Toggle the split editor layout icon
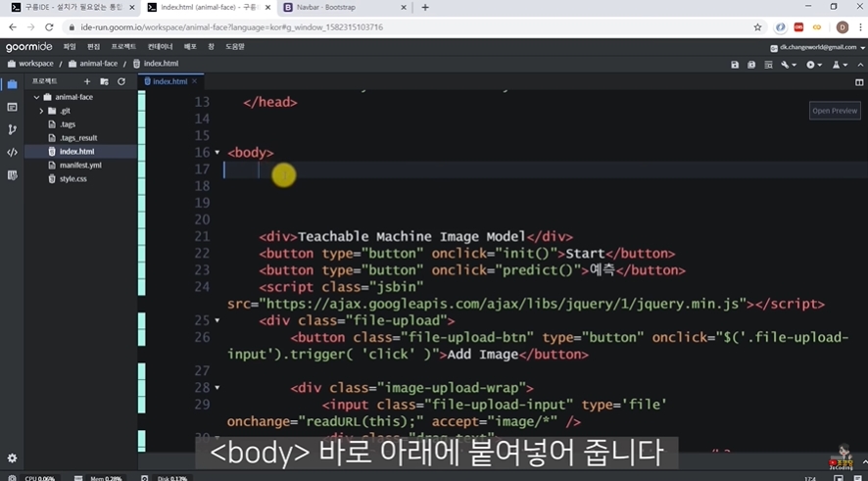The height and width of the screenshot is (481, 868). [859, 82]
